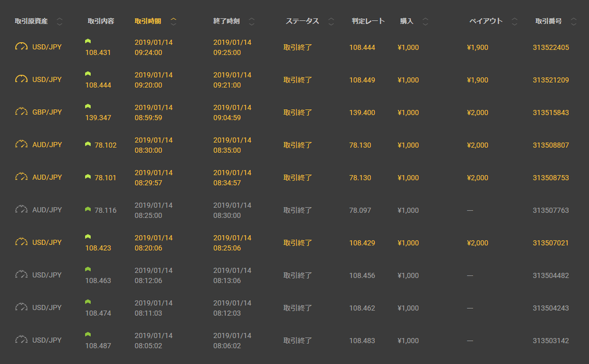This screenshot has width=589, height=364.
Task: Click gray gauge icon on trade 313504482
Action: click(x=21, y=275)
